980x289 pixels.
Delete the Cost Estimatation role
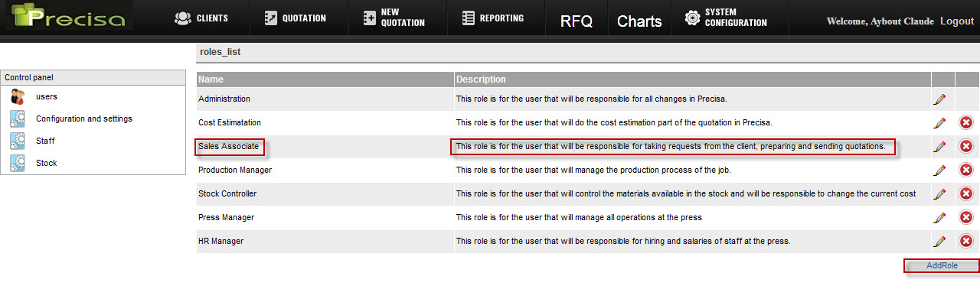[x=966, y=122]
